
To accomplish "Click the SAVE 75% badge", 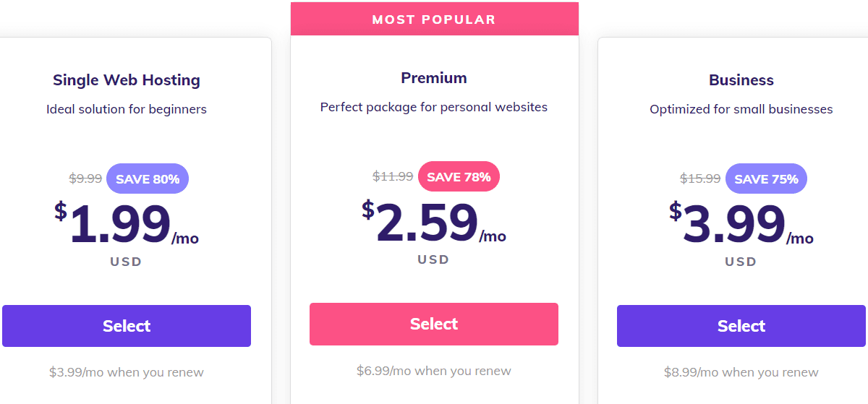I will 766,179.
